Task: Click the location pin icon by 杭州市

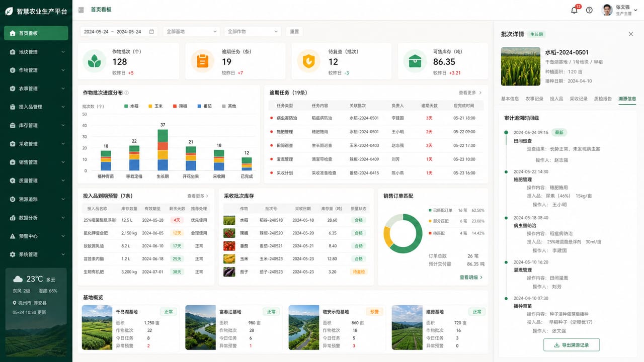Action: coord(15,303)
